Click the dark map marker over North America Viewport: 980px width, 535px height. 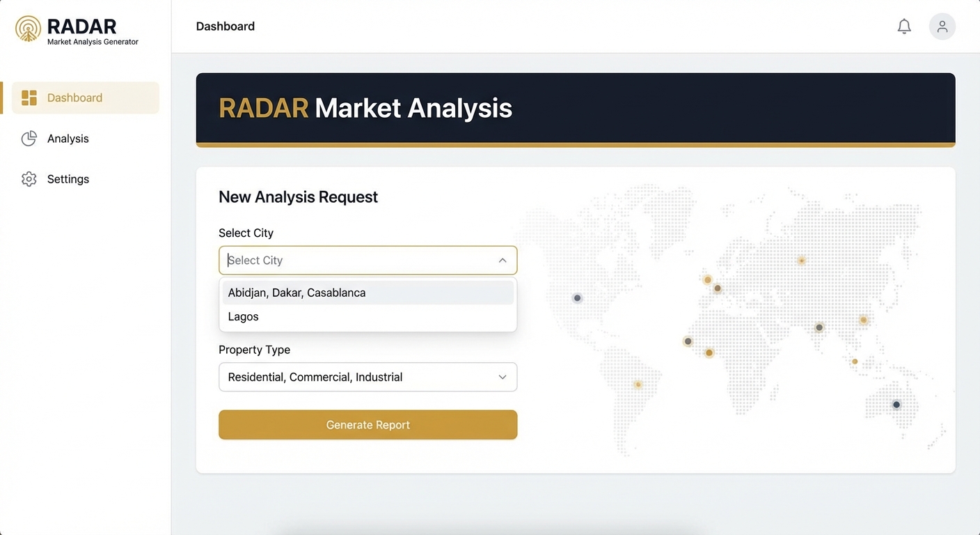point(577,298)
